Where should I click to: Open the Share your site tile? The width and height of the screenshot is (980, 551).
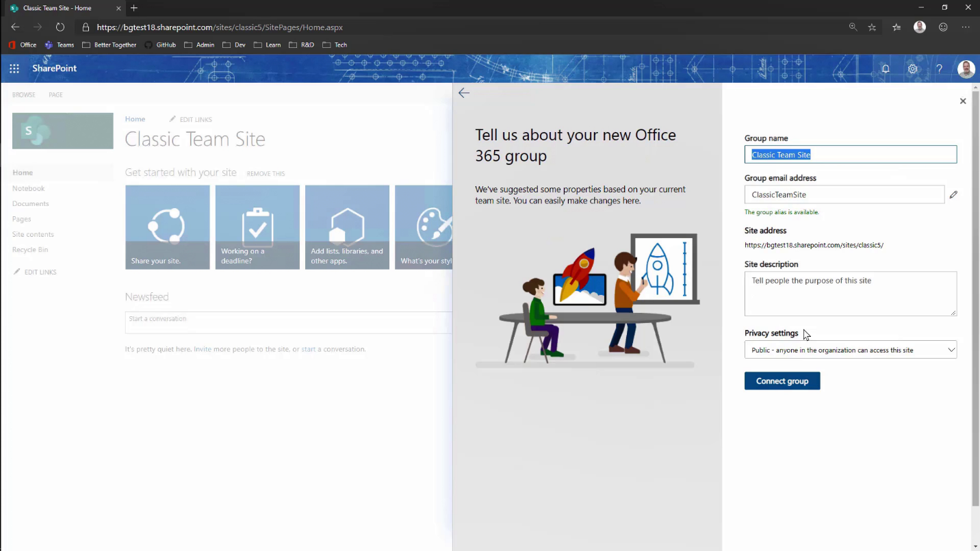click(x=168, y=227)
